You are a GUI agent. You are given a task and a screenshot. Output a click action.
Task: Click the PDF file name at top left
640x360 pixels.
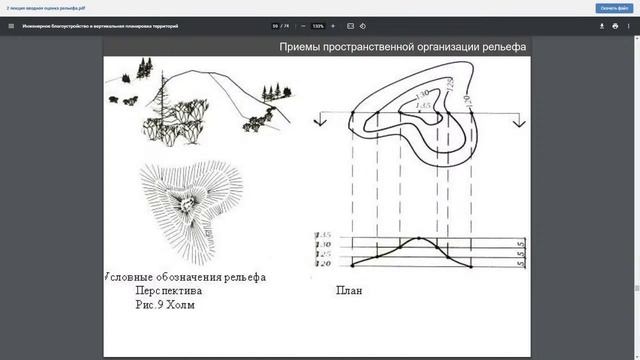[46, 8]
